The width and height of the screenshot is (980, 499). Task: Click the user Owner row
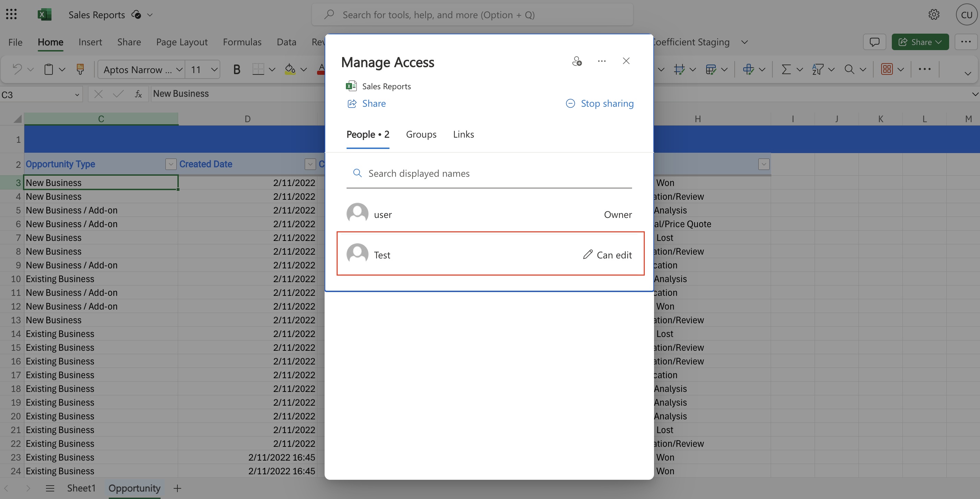(x=489, y=214)
